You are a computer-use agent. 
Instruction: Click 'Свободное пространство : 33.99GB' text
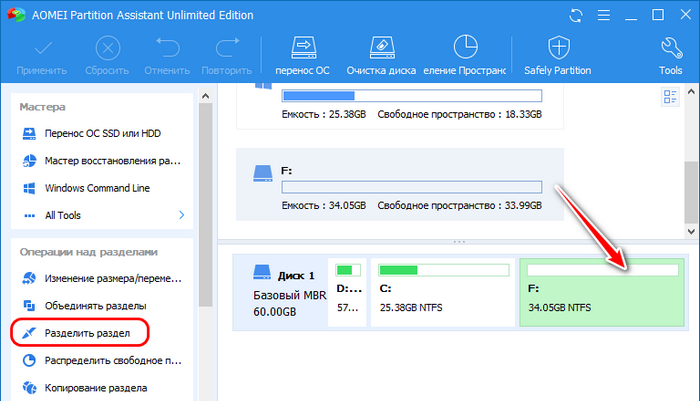pos(460,205)
